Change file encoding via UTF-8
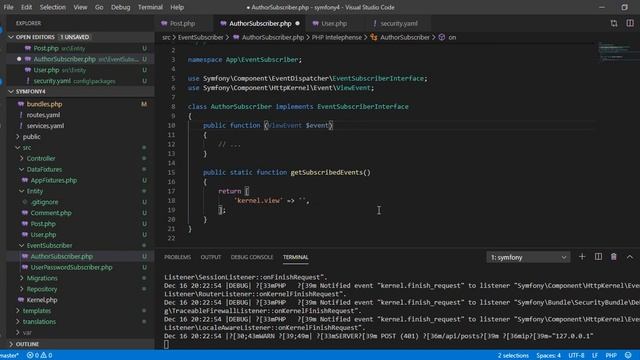 point(576,356)
